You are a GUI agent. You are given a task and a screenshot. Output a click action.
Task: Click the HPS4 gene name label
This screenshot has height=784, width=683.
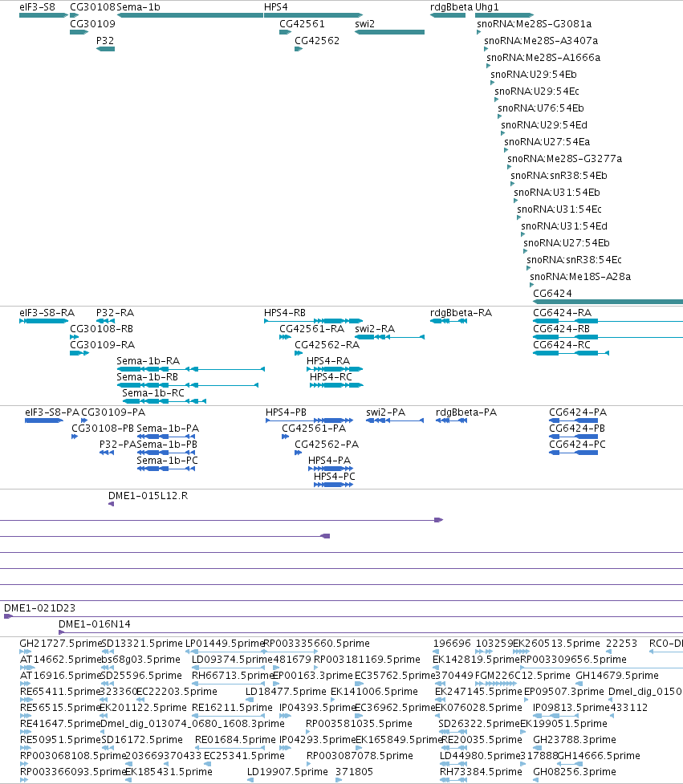[x=276, y=7]
